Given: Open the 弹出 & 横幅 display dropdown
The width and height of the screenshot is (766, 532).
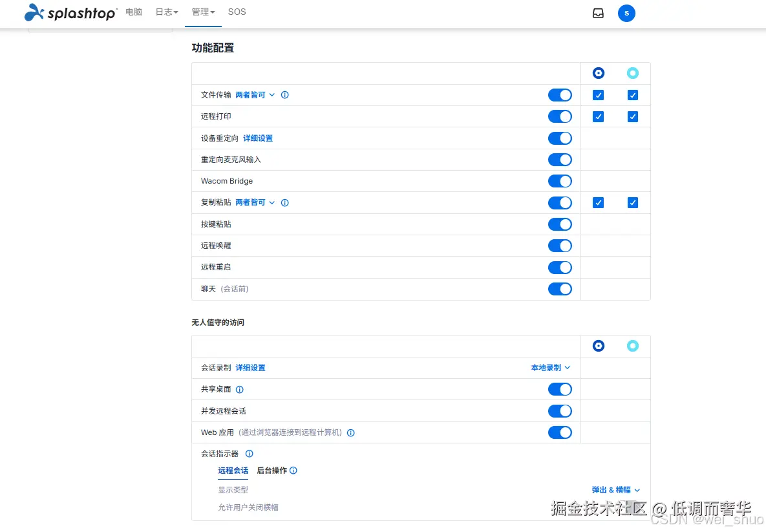Looking at the screenshot, I should pyautogui.click(x=614, y=489).
